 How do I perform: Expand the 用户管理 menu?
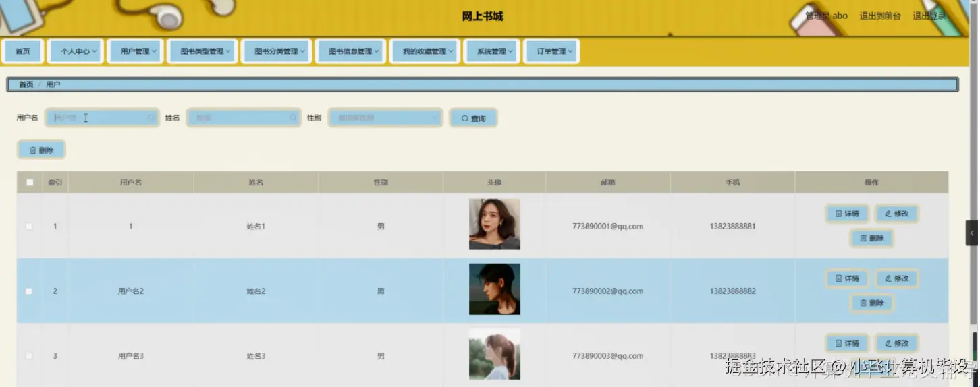[x=135, y=51]
